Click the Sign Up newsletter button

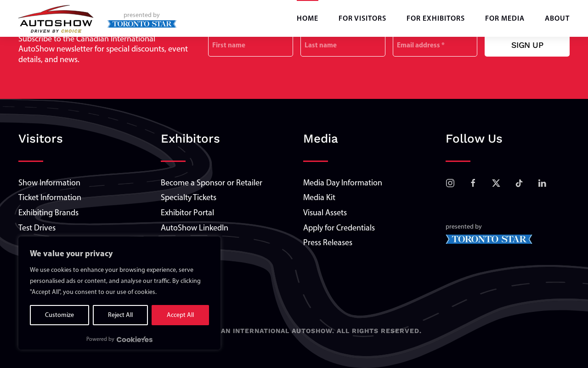click(527, 46)
